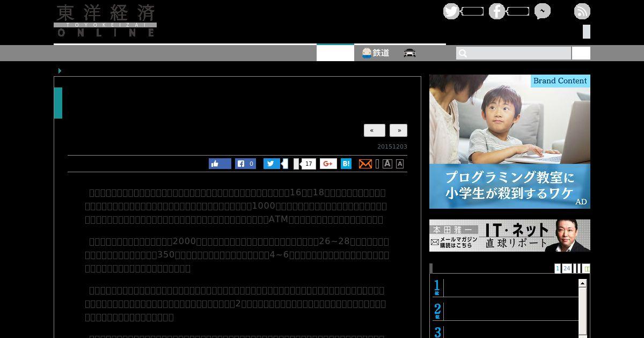644x338 pixels.
Task: Set smaller font size with small A
Action: click(x=400, y=164)
